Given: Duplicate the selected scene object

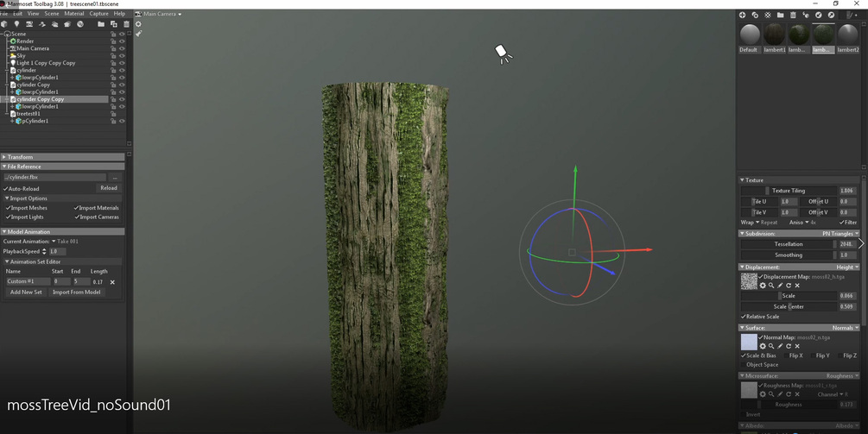Looking at the screenshot, I should click(113, 24).
